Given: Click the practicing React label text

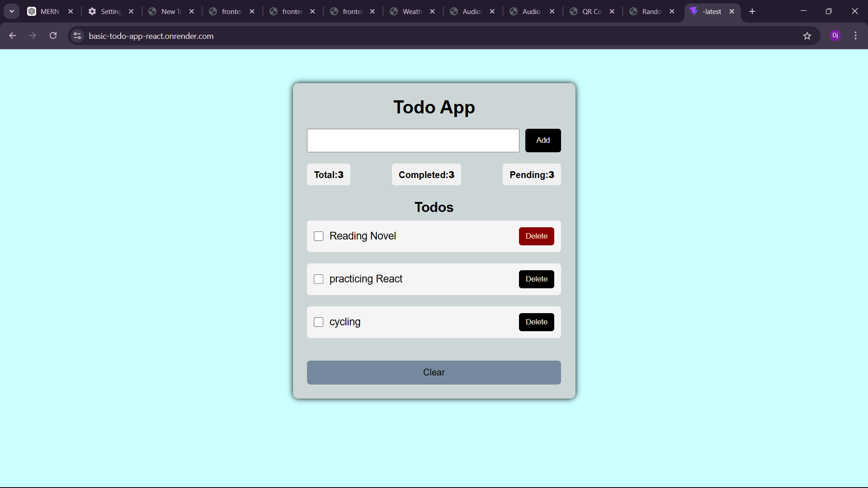Looking at the screenshot, I should coord(366,279).
